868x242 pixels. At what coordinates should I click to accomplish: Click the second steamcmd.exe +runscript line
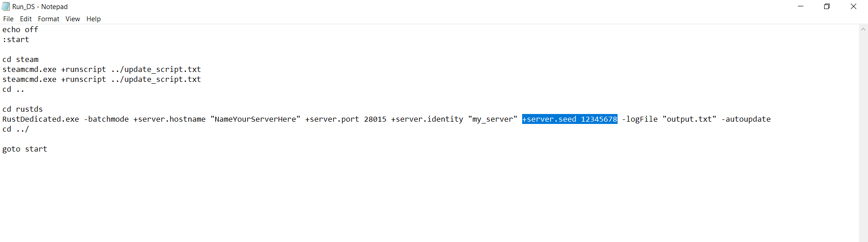[x=102, y=79]
